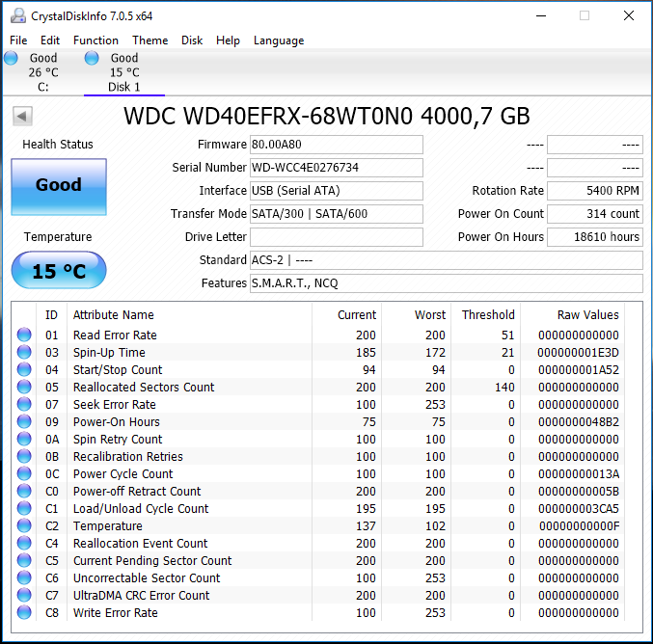This screenshot has width=653, height=644.
Task: Select the Disk 1 tab
Action: coord(124,72)
